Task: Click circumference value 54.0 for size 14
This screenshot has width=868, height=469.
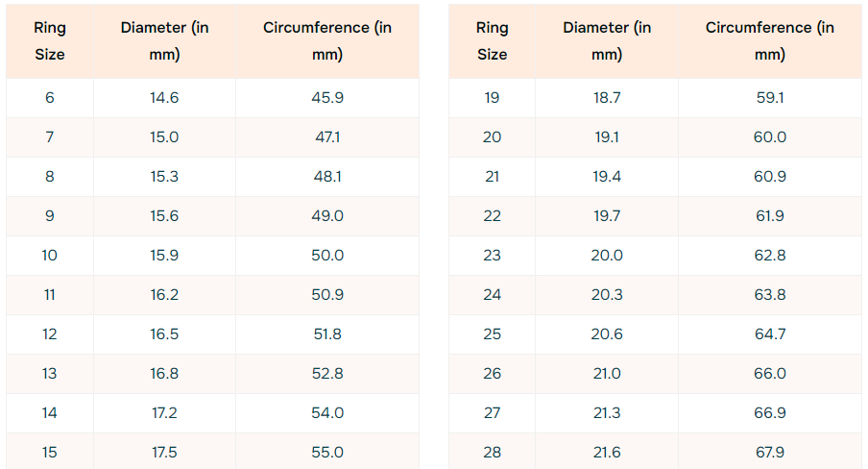Action: [327, 413]
